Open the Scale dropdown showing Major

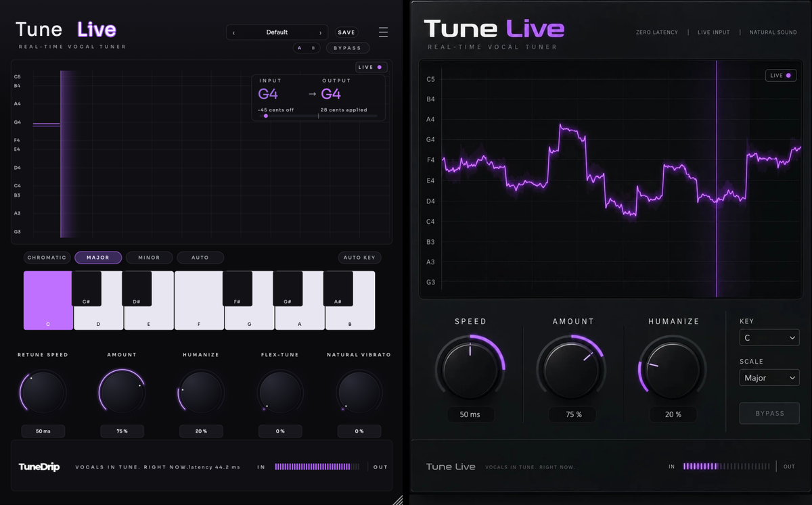click(x=769, y=378)
